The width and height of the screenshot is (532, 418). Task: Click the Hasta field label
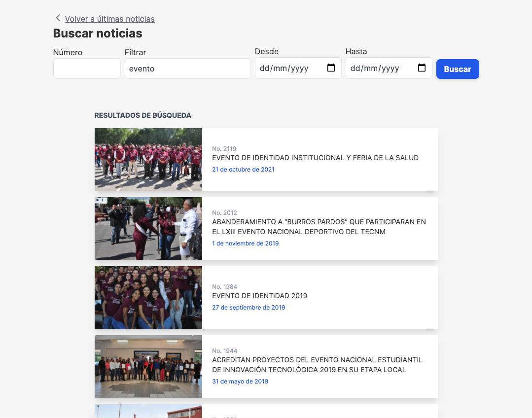pyautogui.click(x=356, y=52)
